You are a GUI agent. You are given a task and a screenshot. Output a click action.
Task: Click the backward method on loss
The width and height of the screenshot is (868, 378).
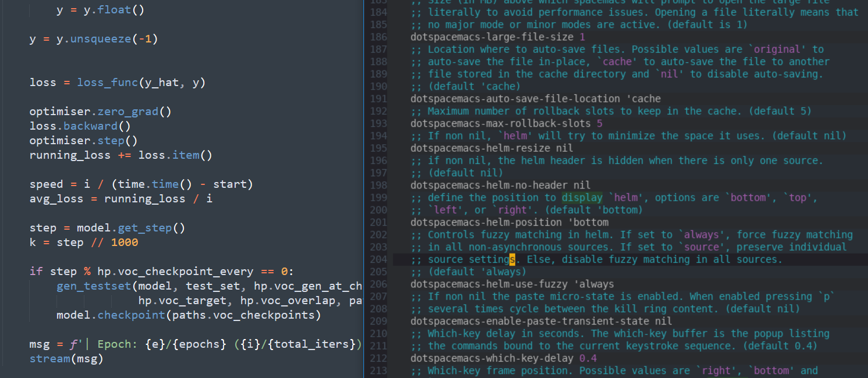tap(90, 126)
